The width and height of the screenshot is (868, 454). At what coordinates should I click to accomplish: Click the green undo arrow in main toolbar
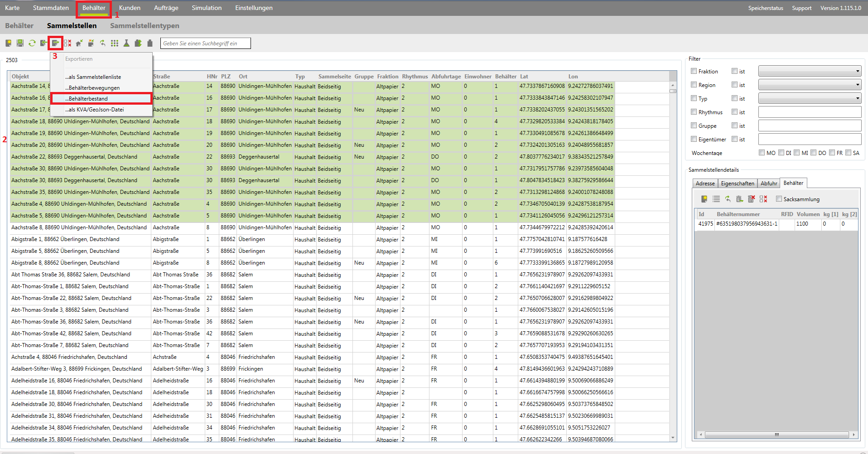tap(103, 43)
